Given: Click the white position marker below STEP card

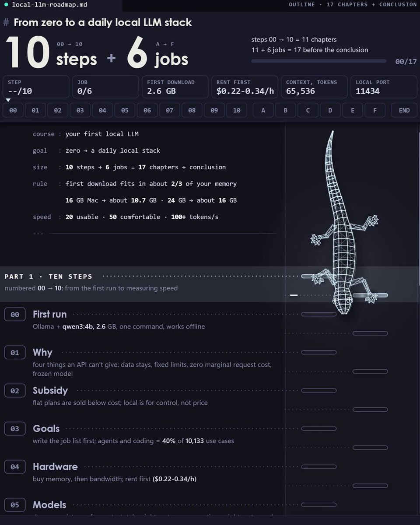Looking at the screenshot, I should (x=8, y=100).
